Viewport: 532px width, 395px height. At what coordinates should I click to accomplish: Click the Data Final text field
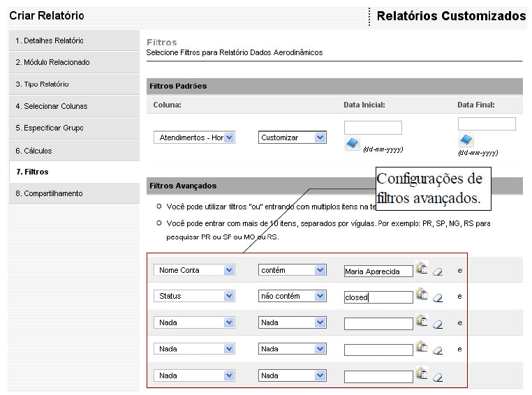487,124
